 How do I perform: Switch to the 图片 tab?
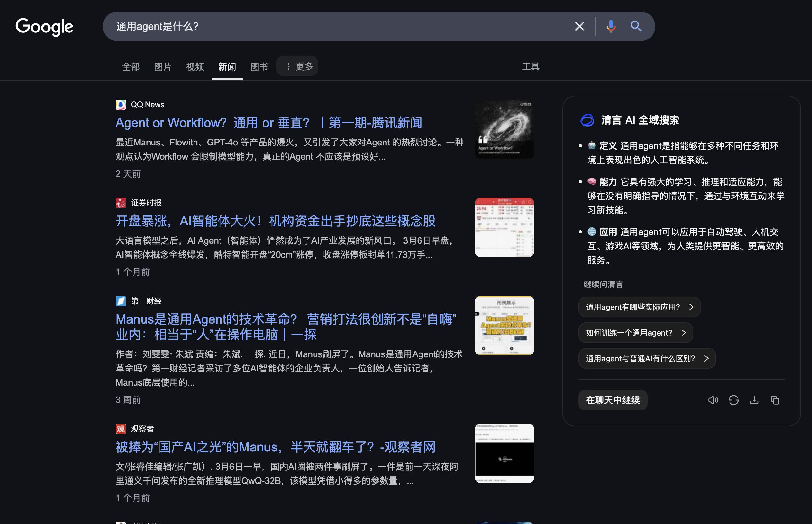(162, 67)
